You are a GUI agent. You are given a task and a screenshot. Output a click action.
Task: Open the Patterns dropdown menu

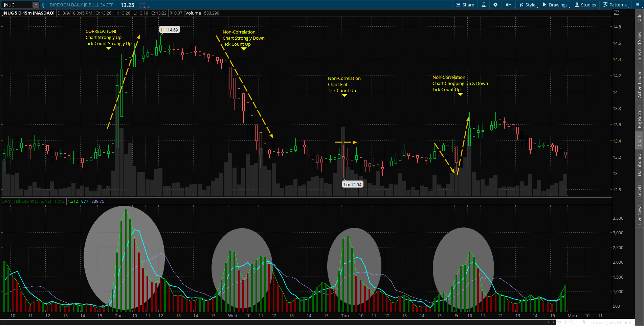click(616, 5)
